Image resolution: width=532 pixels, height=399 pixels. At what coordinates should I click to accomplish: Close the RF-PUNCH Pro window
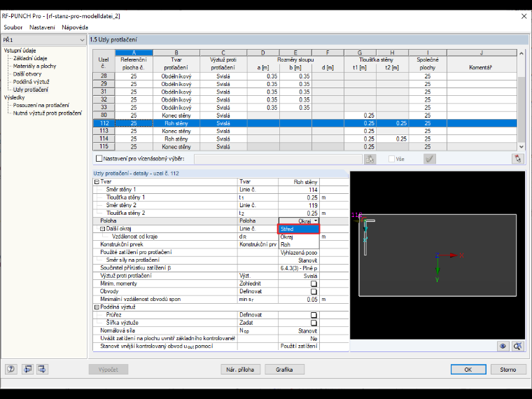point(524,16)
